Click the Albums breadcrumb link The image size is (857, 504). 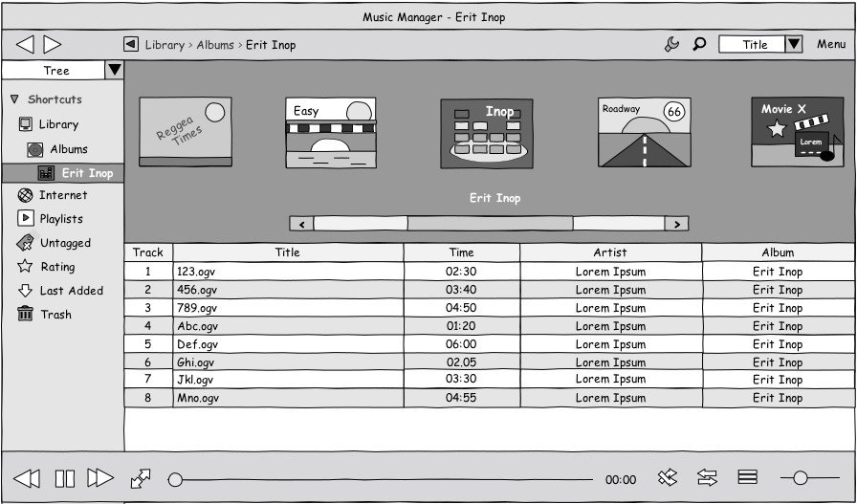[215, 45]
